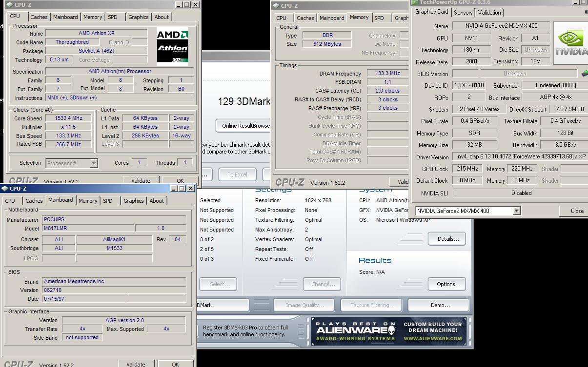The image size is (588, 367).
Task: Click the CPU-Z Mainboard window title icon
Action: pyautogui.click(x=4, y=189)
